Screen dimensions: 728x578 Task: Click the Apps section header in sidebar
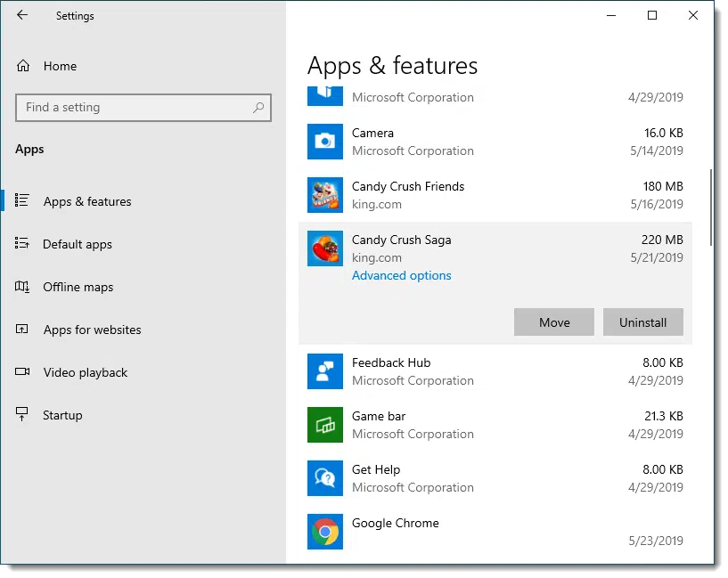(29, 150)
